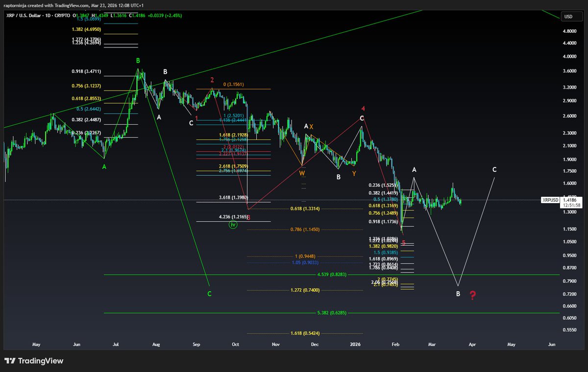
Task: Click the Feb label on the time axis
Action: tap(396, 345)
